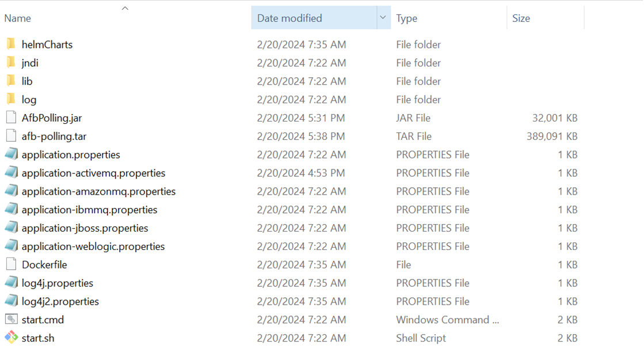Screen dimensions: 644x360
Task: Click the jndi folder icon
Action: coord(11,62)
